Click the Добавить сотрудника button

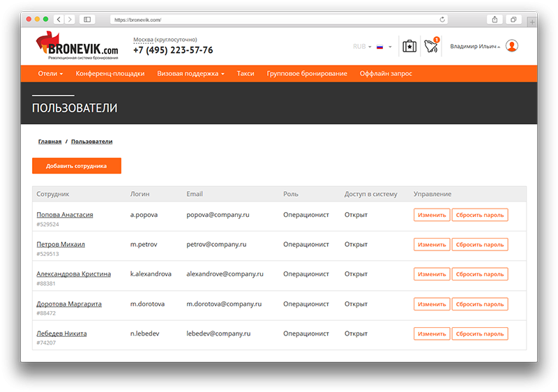point(77,166)
